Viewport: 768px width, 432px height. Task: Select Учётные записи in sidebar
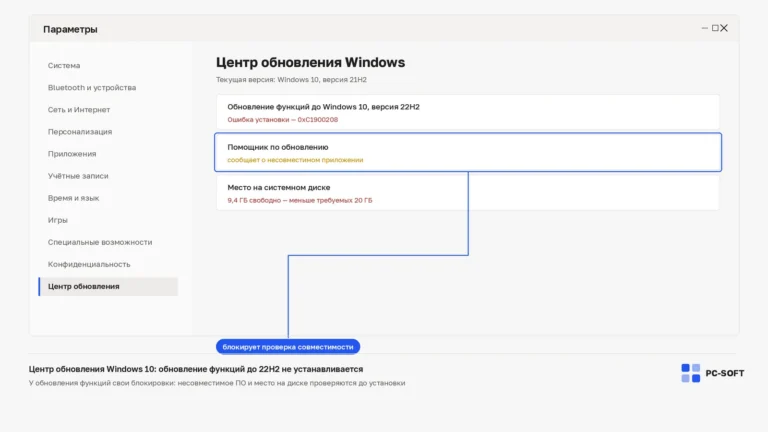[78, 176]
